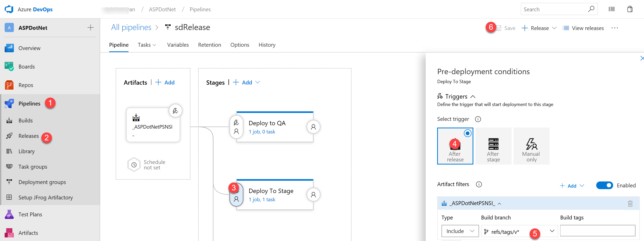
Task: Switch to the Pipeline tab
Action: [119, 45]
